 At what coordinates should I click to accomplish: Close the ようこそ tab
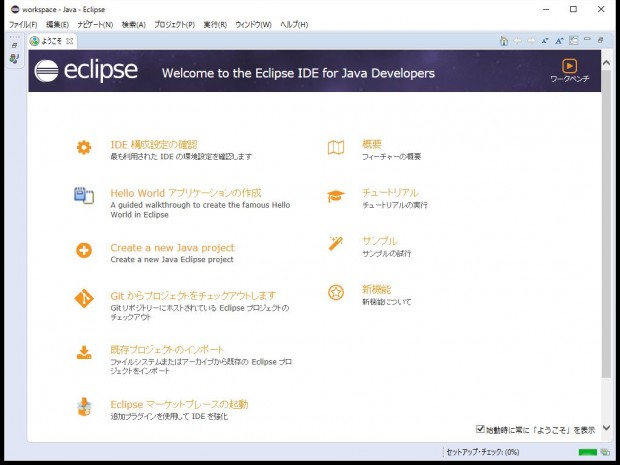pyautogui.click(x=70, y=41)
